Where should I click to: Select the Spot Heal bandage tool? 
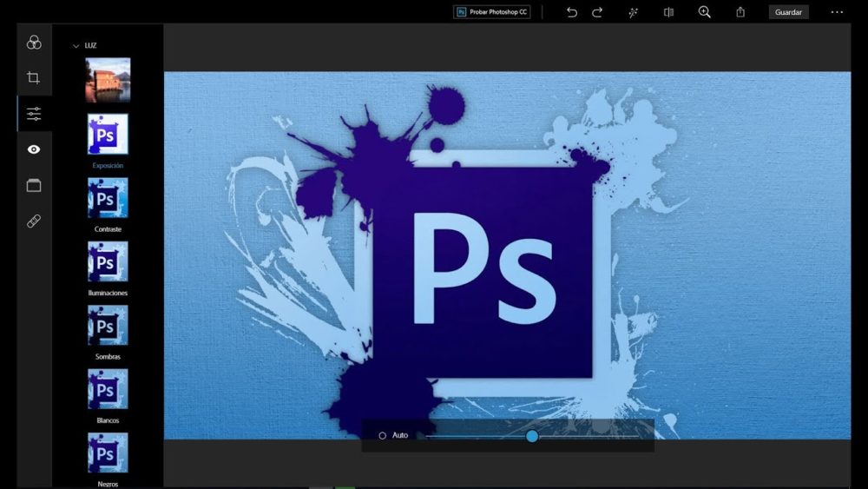34,221
